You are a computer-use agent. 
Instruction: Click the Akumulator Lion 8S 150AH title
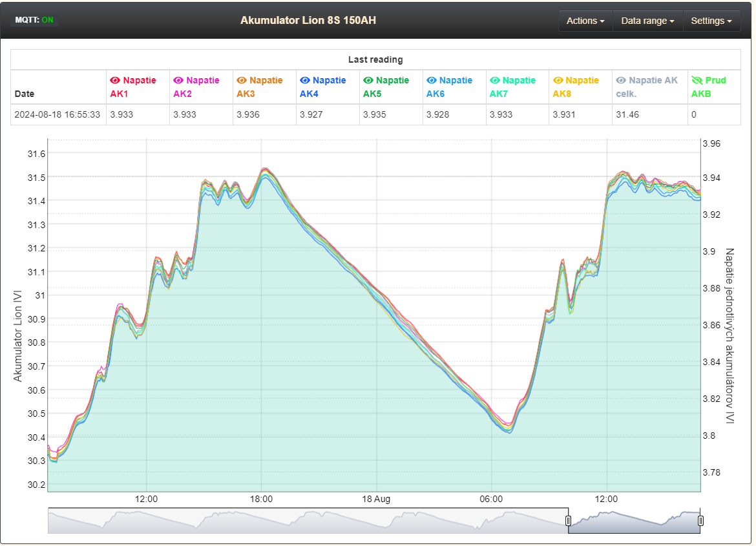pos(308,20)
